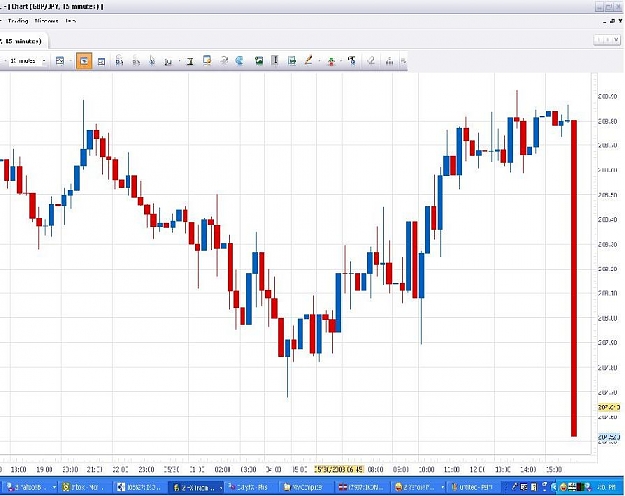Click the yellow highlighted date label on time axis
The image size is (625, 496).
pyautogui.click(x=339, y=469)
